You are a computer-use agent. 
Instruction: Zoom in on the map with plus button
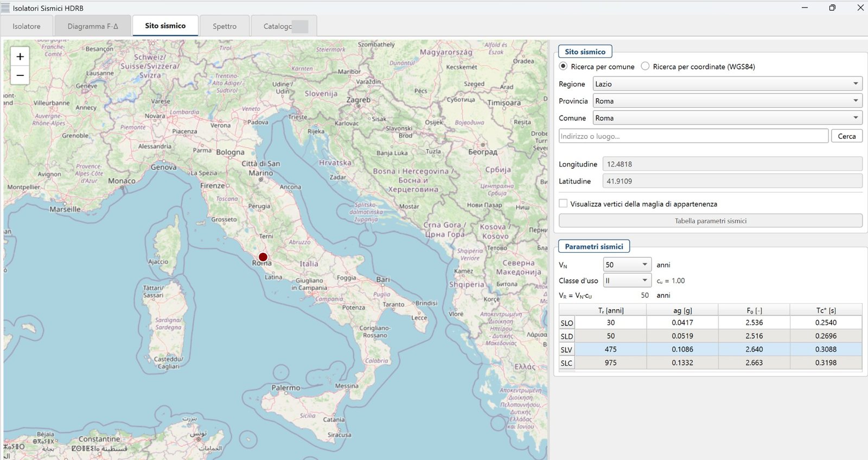(x=20, y=56)
